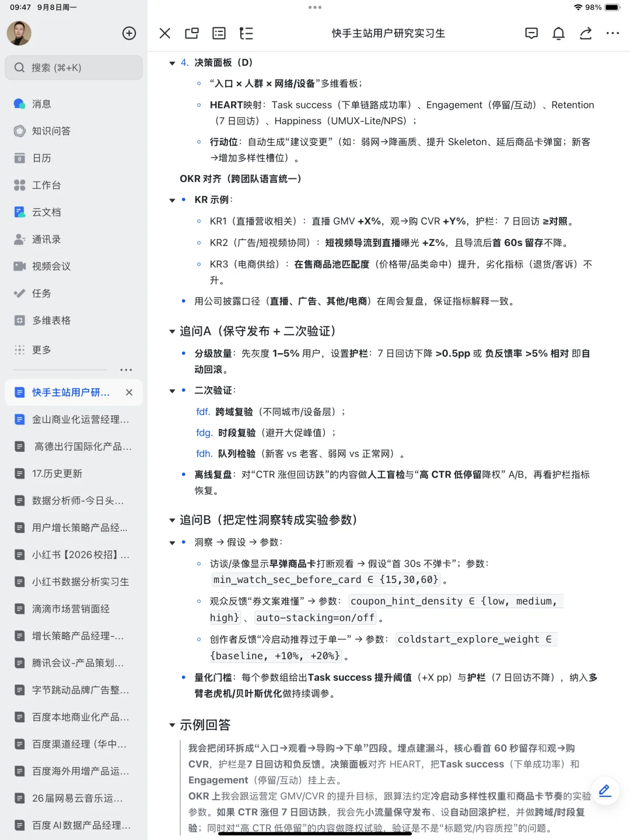
Task: Open 知识问答 in the sidebar
Action: pyautogui.click(x=74, y=131)
